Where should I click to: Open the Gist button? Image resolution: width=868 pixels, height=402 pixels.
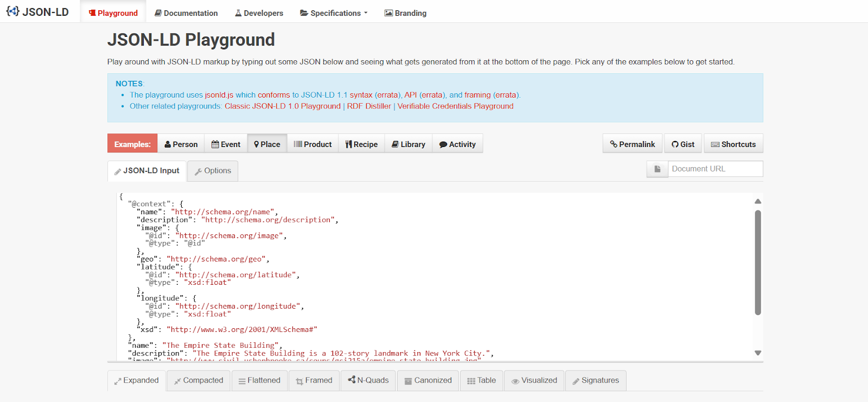pyautogui.click(x=683, y=144)
